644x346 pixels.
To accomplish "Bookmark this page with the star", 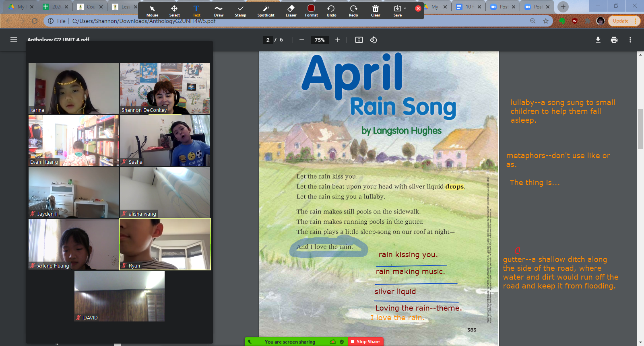I will (546, 21).
